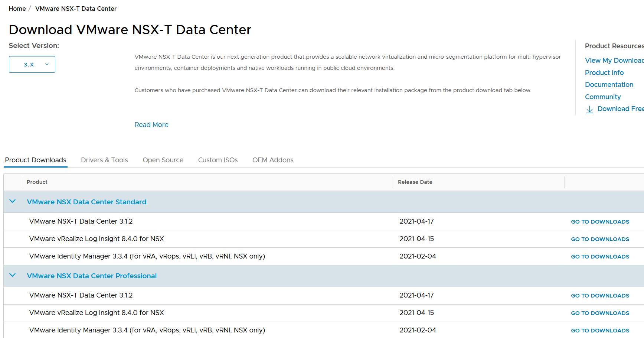
Task: Go to downloads for Log Insight 8.4.0 under Professional
Action: pyautogui.click(x=600, y=313)
